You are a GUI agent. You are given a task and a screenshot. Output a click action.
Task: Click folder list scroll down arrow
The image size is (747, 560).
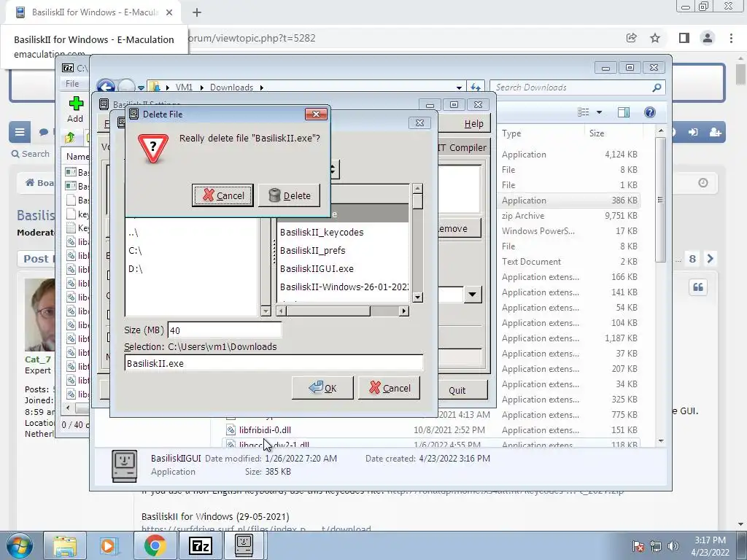tap(266, 311)
